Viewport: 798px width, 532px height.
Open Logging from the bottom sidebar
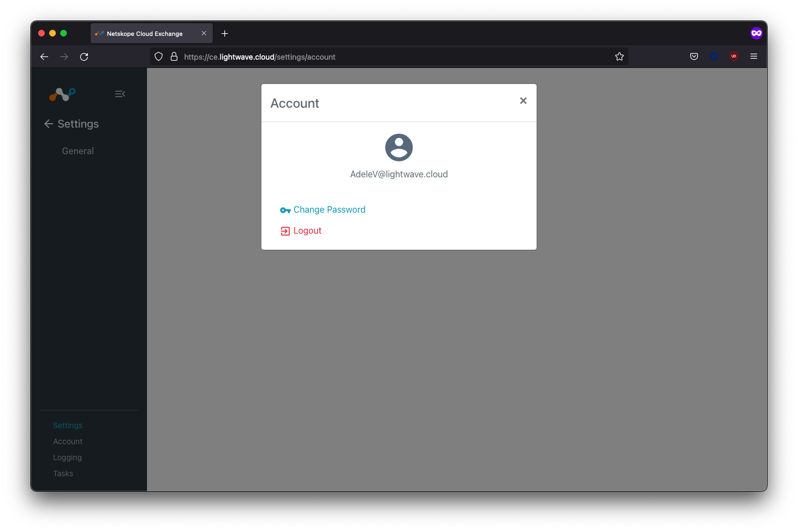67,457
